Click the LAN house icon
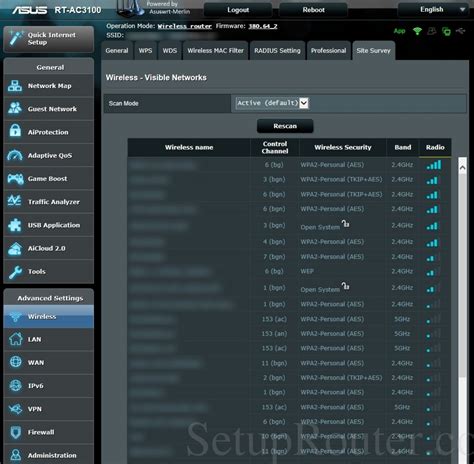The width and height of the screenshot is (474, 464). point(16,339)
